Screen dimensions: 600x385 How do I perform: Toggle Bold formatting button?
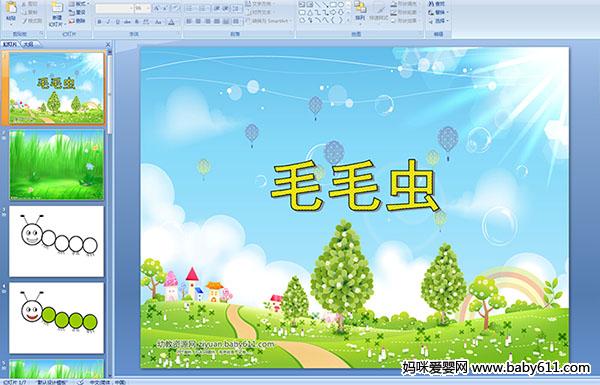(x=99, y=22)
